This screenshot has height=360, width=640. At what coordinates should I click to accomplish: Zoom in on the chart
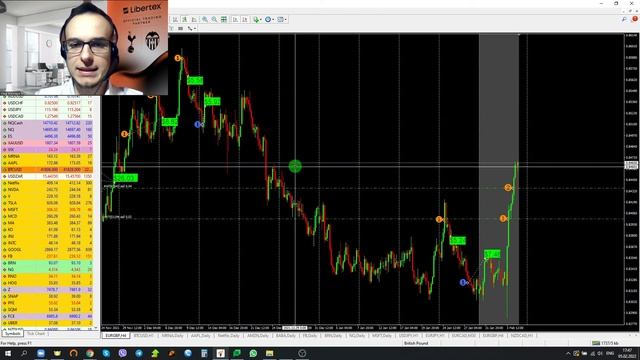205,20
